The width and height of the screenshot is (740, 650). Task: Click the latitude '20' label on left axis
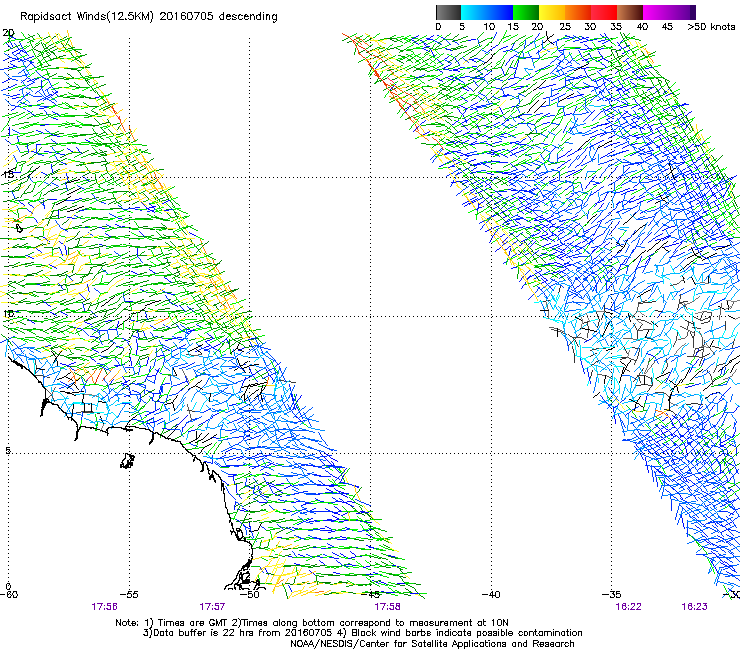click(8, 33)
